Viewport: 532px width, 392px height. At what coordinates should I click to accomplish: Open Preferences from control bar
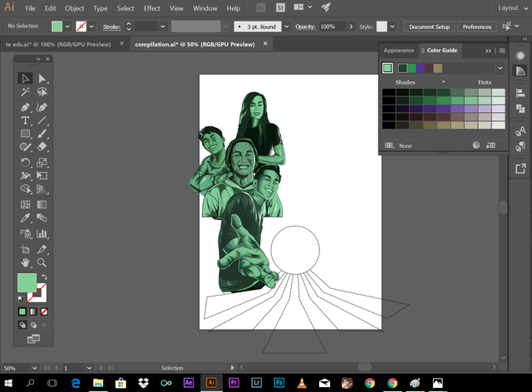(x=477, y=27)
